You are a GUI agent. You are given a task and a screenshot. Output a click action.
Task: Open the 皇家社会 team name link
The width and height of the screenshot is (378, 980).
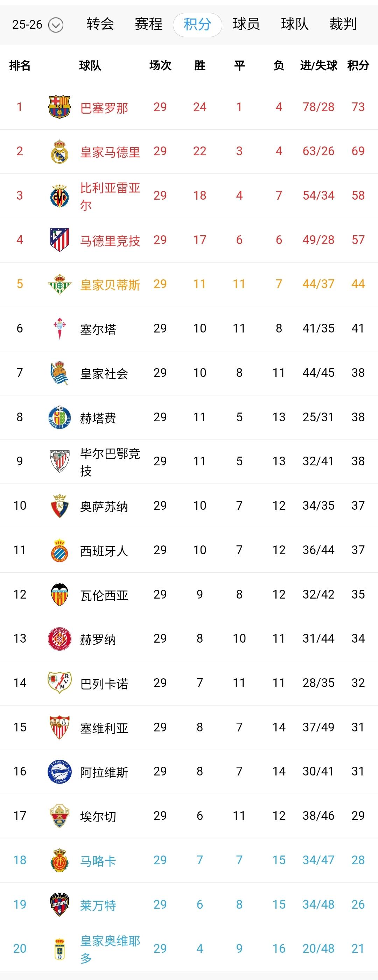tap(104, 373)
